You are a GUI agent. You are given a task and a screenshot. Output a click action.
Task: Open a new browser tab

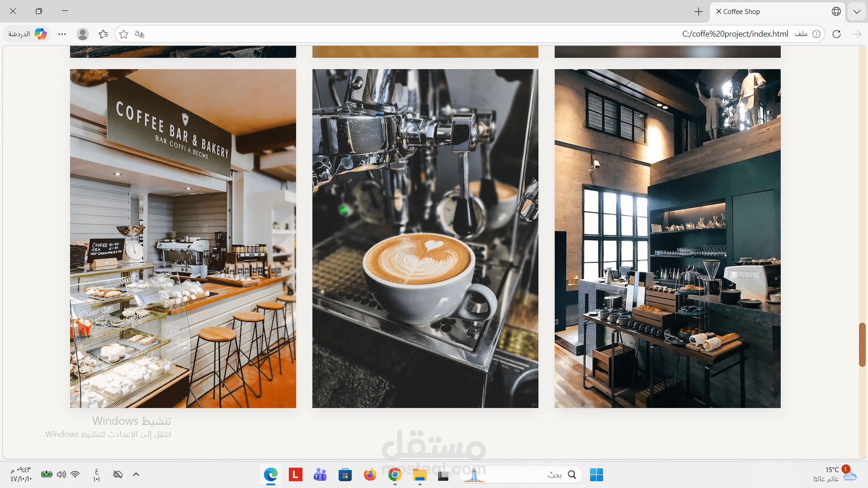pos(698,12)
